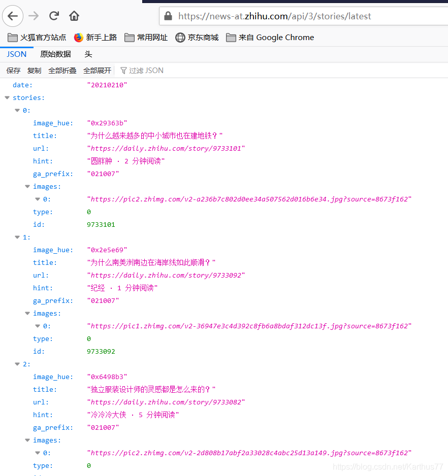Toggle images 0 entry of story 9733101
This screenshot has height=476, width=448.
38,199
